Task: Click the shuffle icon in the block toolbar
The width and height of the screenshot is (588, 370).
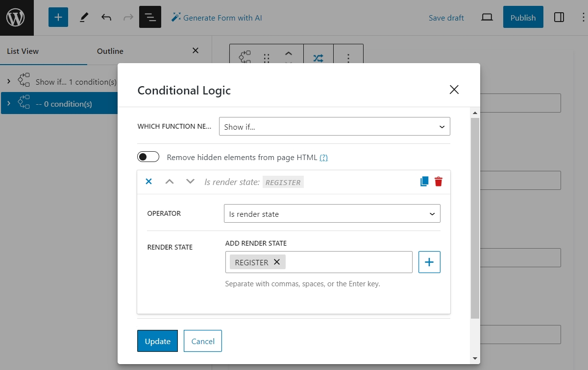Action: coord(318,57)
